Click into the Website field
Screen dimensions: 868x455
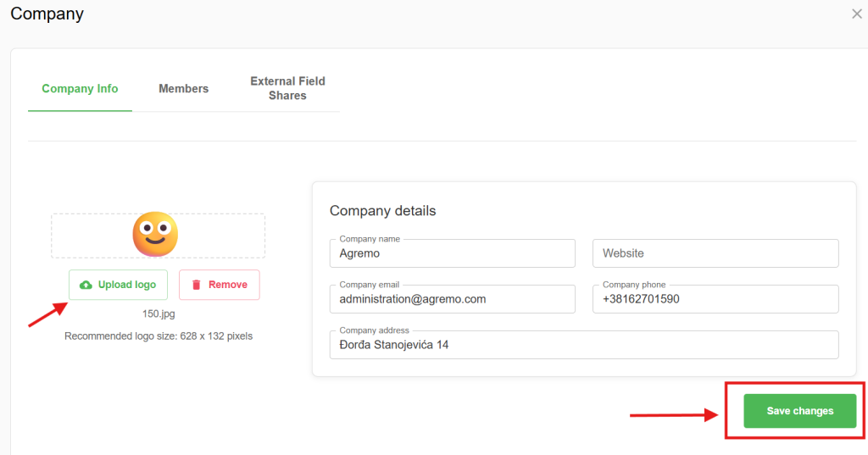click(x=715, y=253)
